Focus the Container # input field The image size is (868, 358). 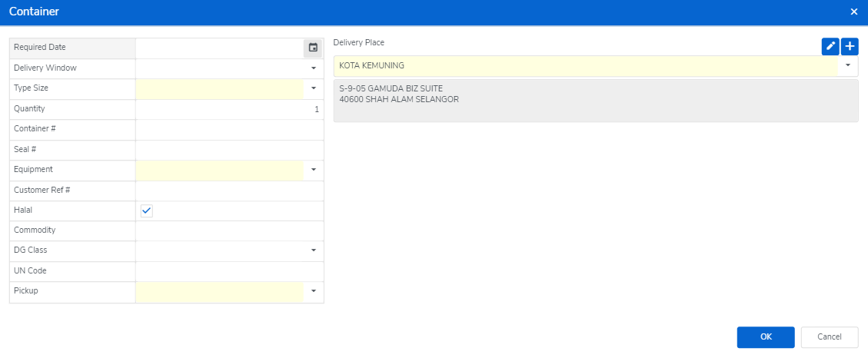pyautogui.click(x=228, y=129)
